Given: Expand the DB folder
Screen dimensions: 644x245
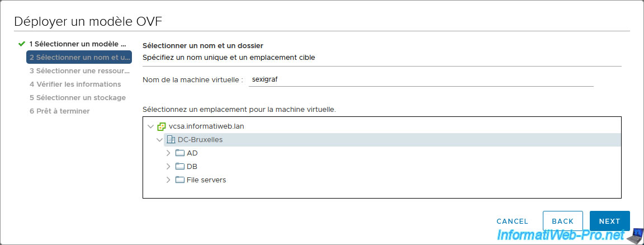Looking at the screenshot, I should click(x=168, y=167).
